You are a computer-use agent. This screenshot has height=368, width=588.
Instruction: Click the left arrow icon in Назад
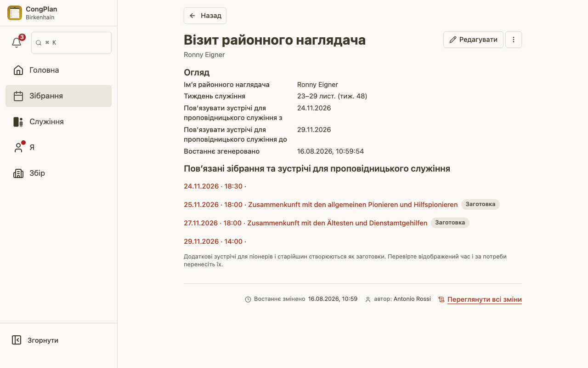click(192, 16)
